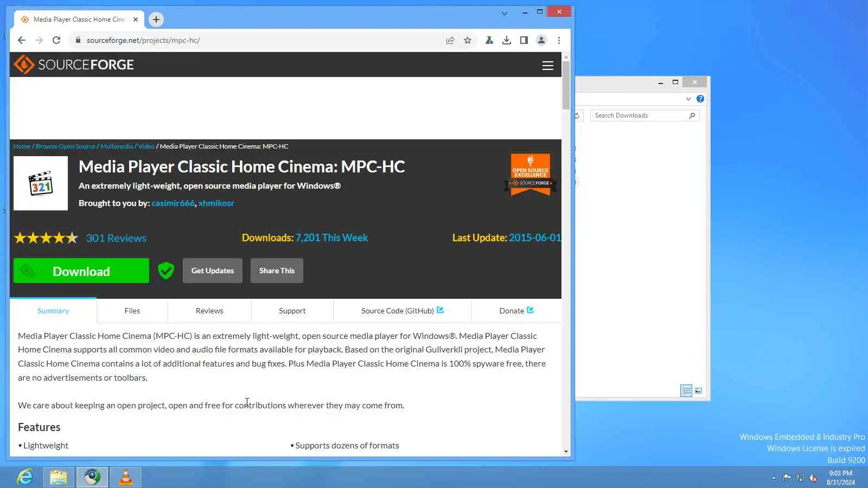Switch Explorer to details view
Viewport: 868px width, 488px height.
coord(686,390)
